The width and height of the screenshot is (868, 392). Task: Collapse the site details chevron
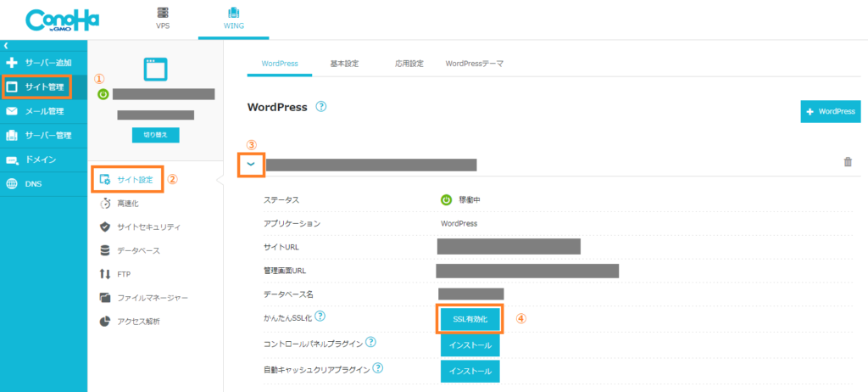(x=251, y=164)
